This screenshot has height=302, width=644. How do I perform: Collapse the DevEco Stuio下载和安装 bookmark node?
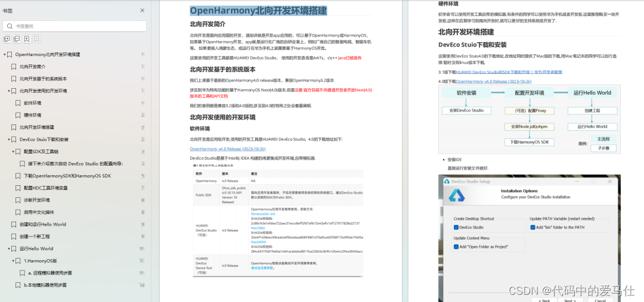point(9,139)
